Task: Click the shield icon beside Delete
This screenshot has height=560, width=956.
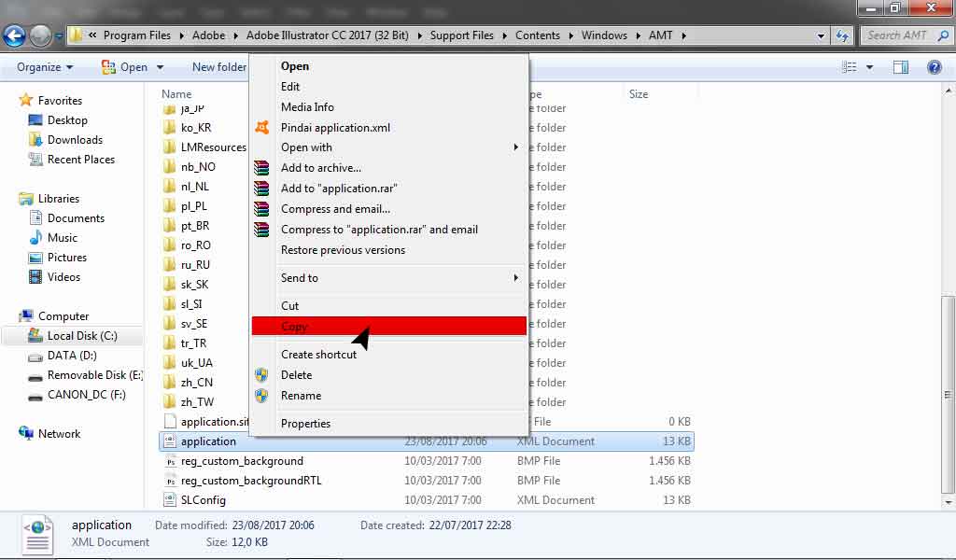Action: pyautogui.click(x=261, y=375)
